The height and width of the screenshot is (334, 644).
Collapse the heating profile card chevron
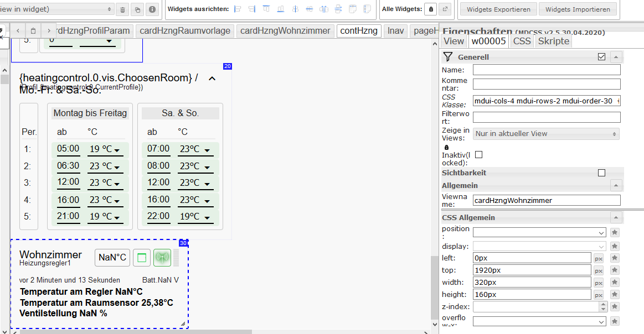click(x=212, y=79)
